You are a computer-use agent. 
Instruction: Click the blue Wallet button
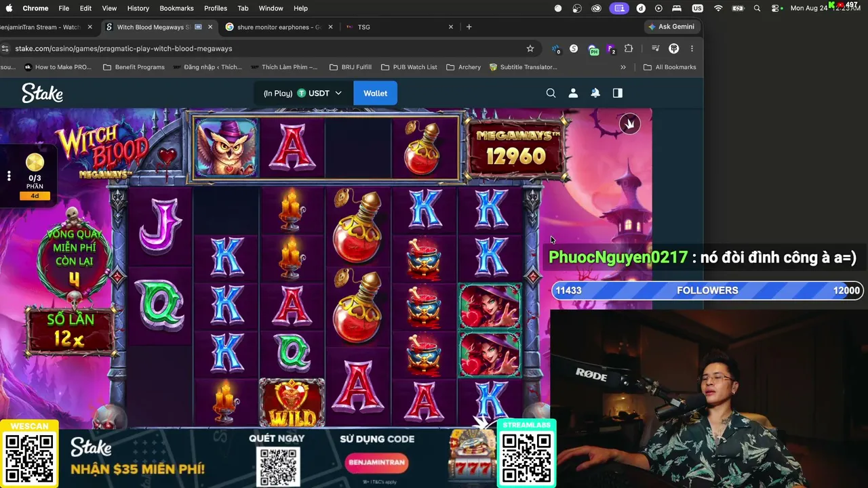pos(375,94)
